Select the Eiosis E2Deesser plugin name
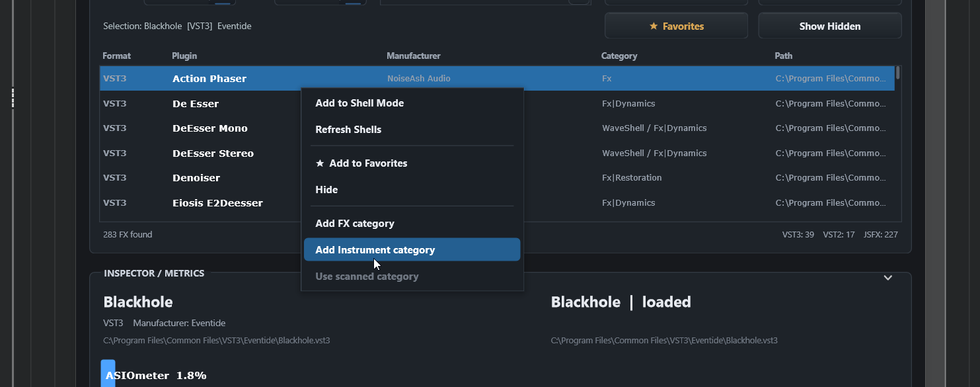This screenshot has width=980, height=387. pyautogui.click(x=217, y=203)
